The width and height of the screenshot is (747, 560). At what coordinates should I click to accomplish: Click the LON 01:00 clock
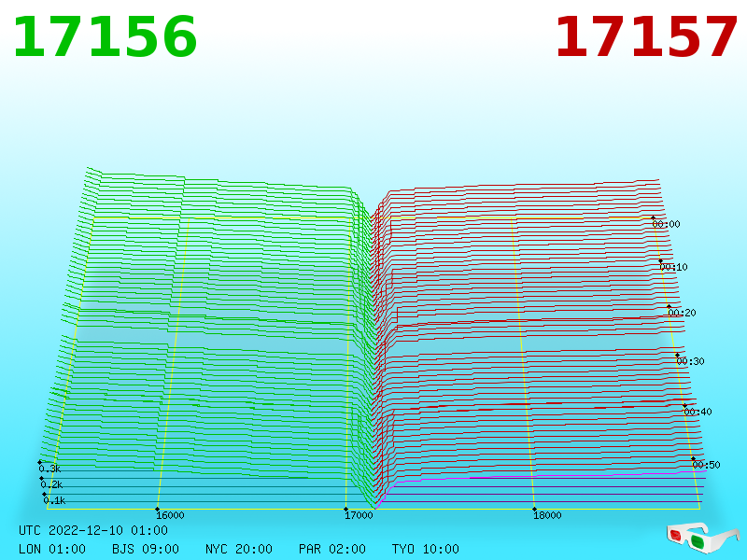coord(52,549)
